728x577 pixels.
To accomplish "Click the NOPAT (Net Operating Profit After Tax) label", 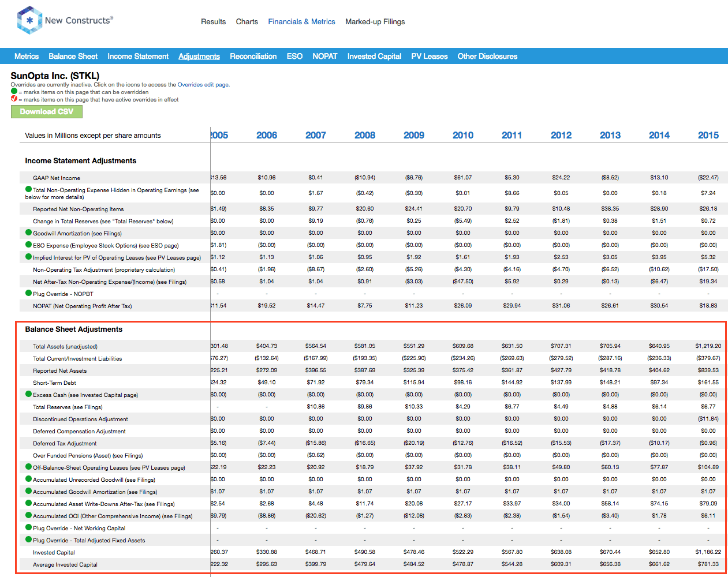I will click(83, 306).
